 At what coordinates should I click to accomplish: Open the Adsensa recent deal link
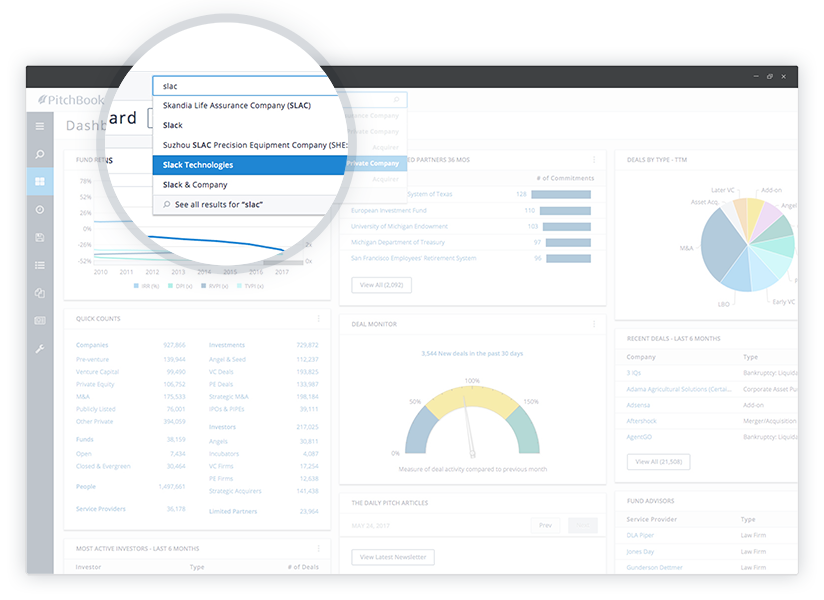tap(638, 405)
